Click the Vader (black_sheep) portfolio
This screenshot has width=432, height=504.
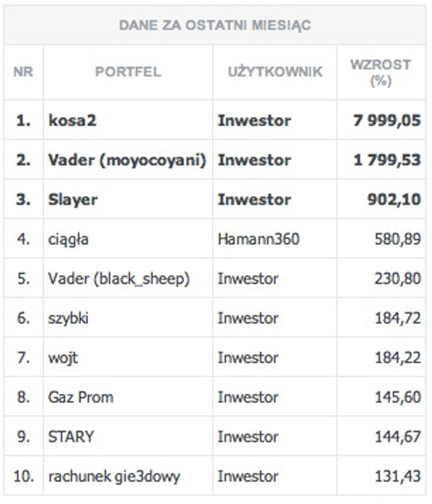(x=119, y=278)
